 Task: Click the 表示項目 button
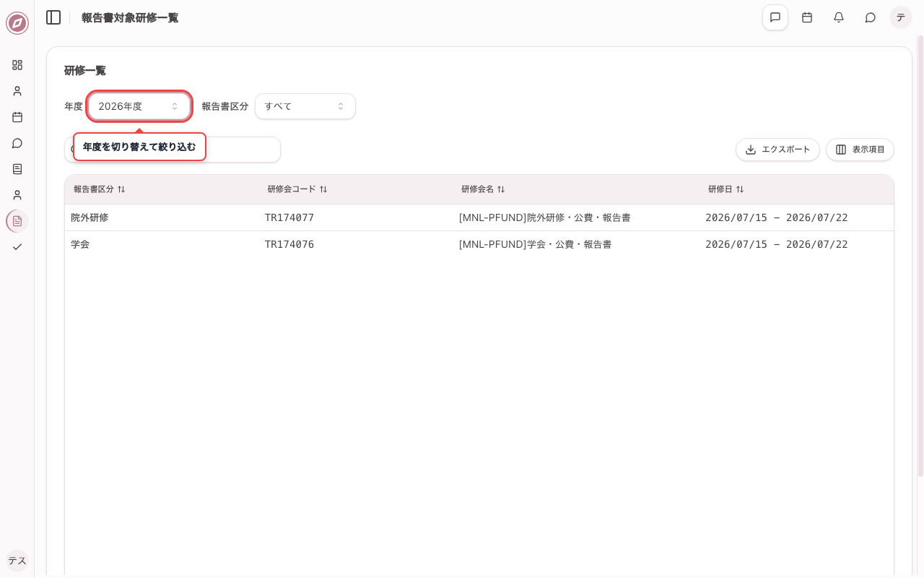point(860,150)
